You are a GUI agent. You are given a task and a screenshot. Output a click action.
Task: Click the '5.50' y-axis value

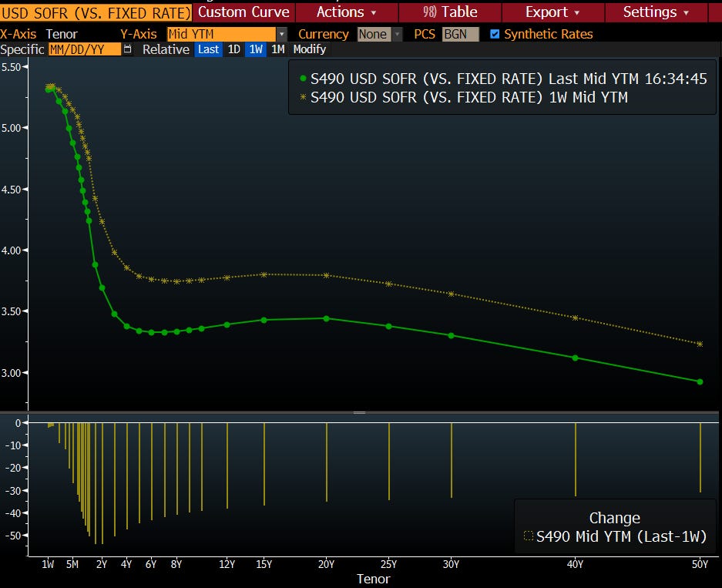tap(11, 67)
